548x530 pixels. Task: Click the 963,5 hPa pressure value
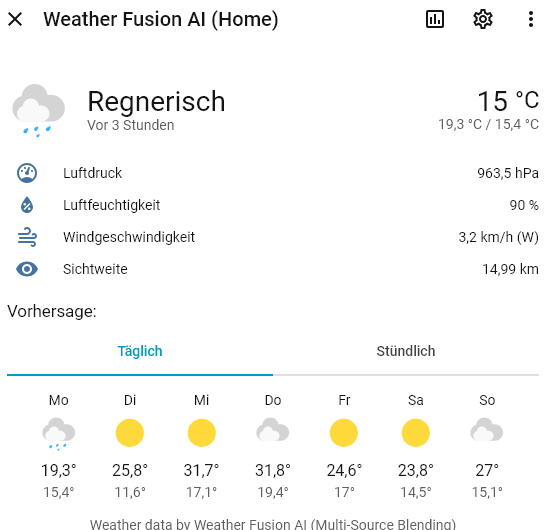click(x=508, y=173)
